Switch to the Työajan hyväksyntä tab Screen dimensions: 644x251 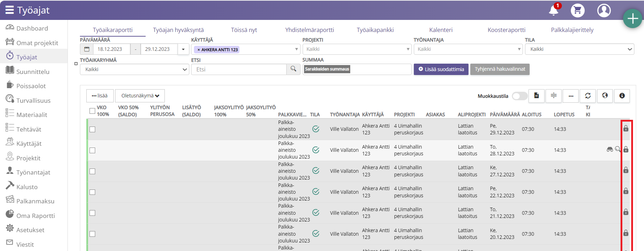pyautogui.click(x=178, y=30)
